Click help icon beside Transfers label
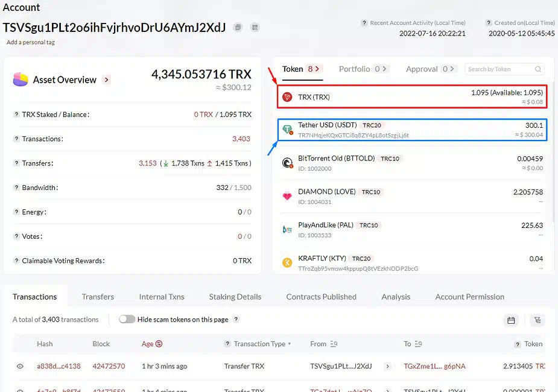This screenshot has height=392, width=558. (x=16, y=163)
